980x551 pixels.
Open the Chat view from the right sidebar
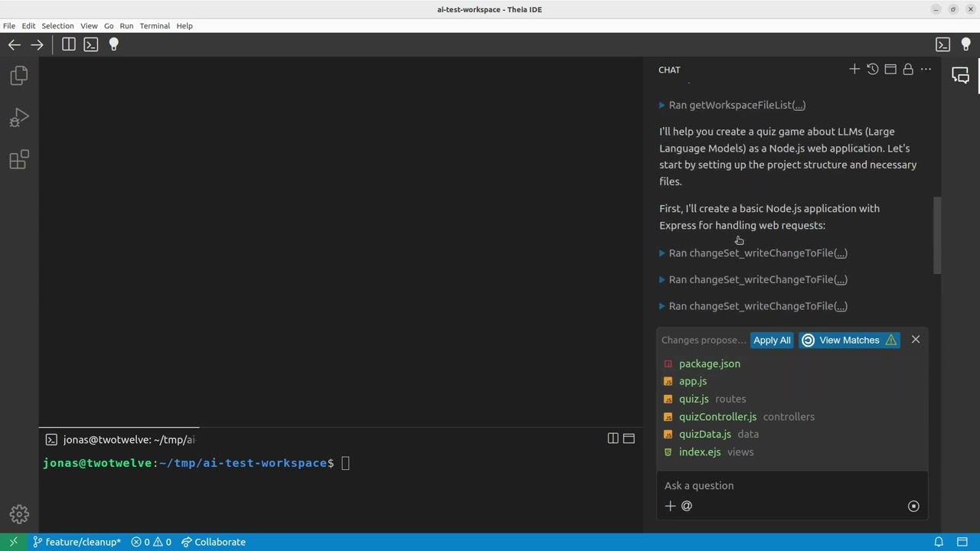[961, 75]
